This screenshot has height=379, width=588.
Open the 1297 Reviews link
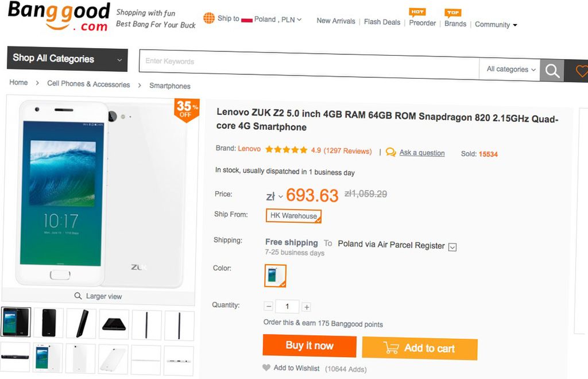coord(349,151)
